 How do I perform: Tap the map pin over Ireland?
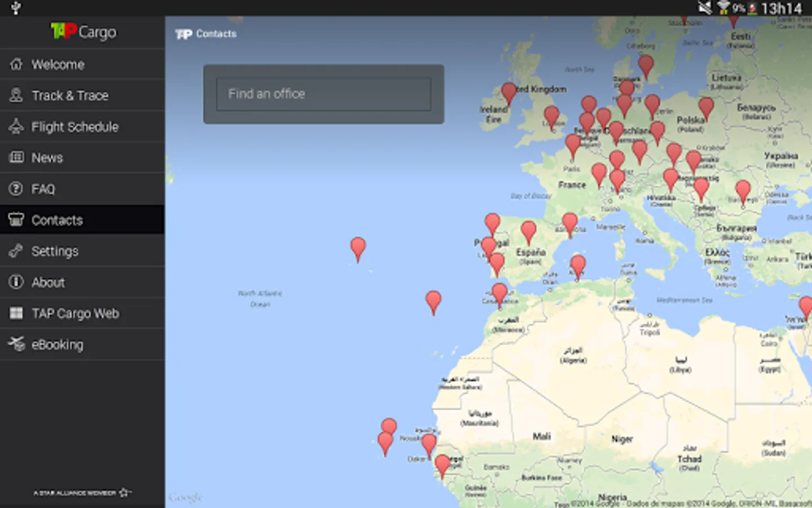(509, 94)
